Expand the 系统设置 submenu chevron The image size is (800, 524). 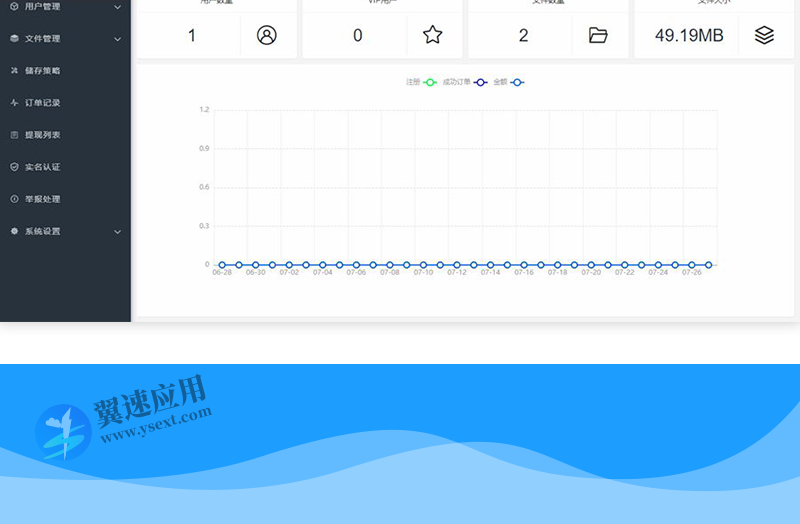coord(117,232)
